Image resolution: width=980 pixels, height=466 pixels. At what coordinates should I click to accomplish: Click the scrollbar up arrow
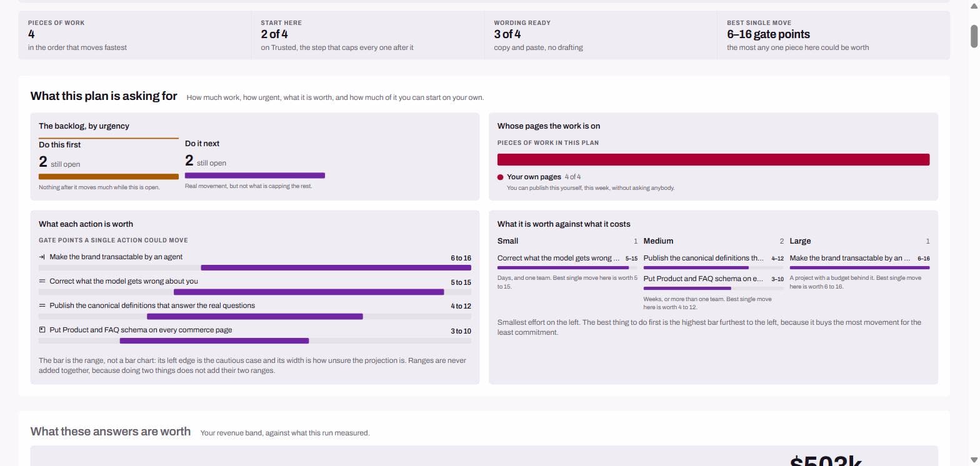pyautogui.click(x=973, y=5)
